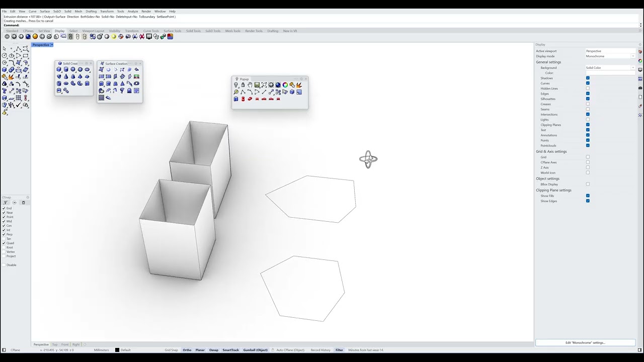Click the monitor icon in Display toolbar

tap(149, 37)
